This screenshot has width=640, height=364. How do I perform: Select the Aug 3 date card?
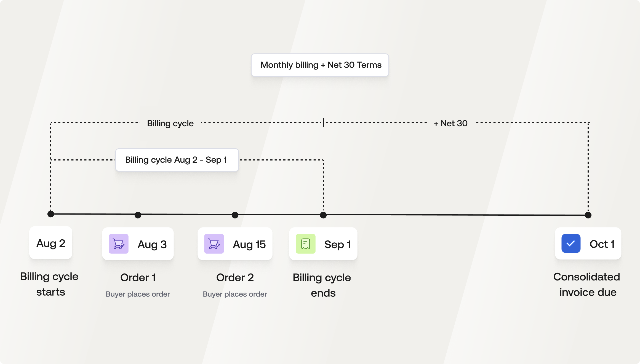coord(138,244)
